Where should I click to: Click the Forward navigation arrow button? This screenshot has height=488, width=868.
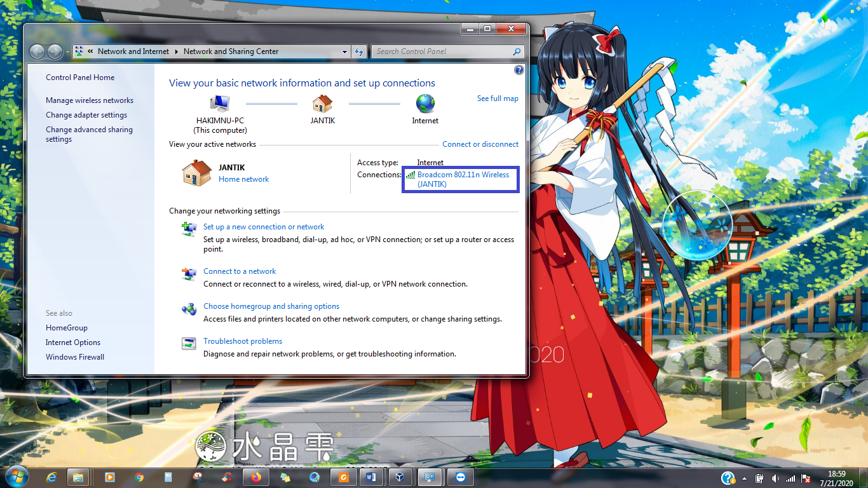(55, 51)
